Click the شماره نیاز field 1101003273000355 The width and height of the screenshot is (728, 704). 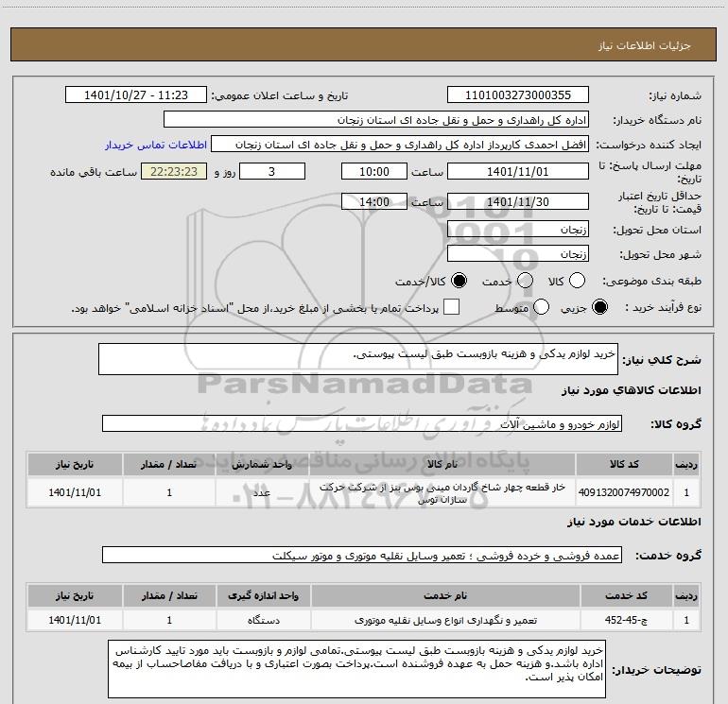point(518,95)
